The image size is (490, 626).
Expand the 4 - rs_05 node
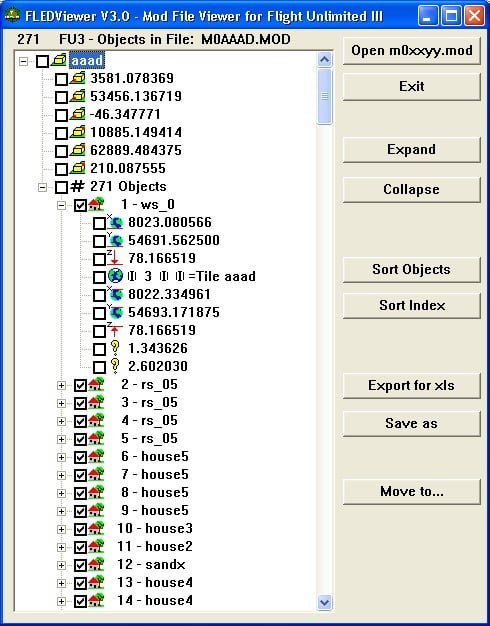61,421
